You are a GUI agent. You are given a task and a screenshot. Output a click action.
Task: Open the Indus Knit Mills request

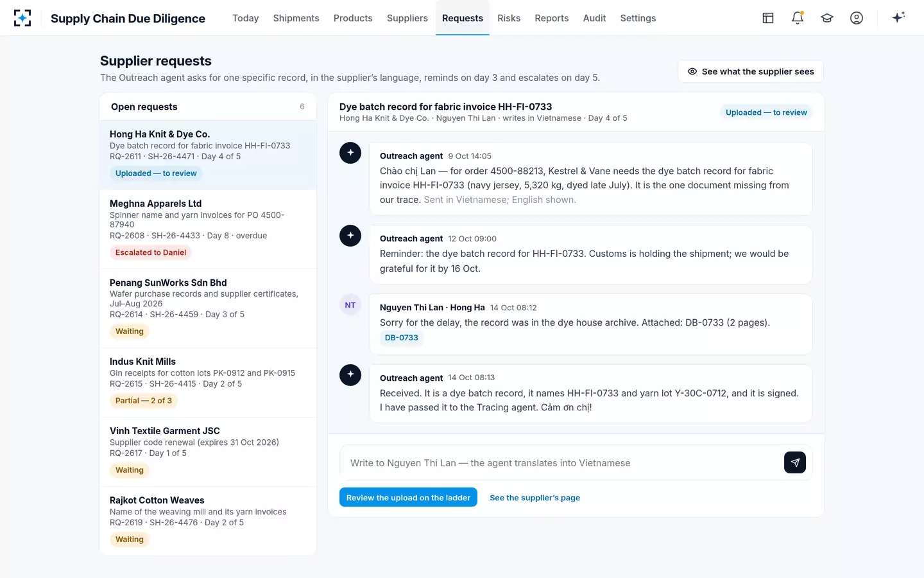point(208,383)
